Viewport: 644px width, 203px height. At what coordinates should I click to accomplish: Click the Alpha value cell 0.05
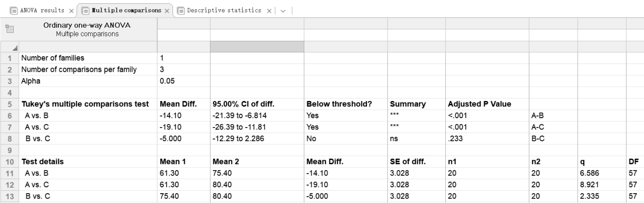pos(183,81)
